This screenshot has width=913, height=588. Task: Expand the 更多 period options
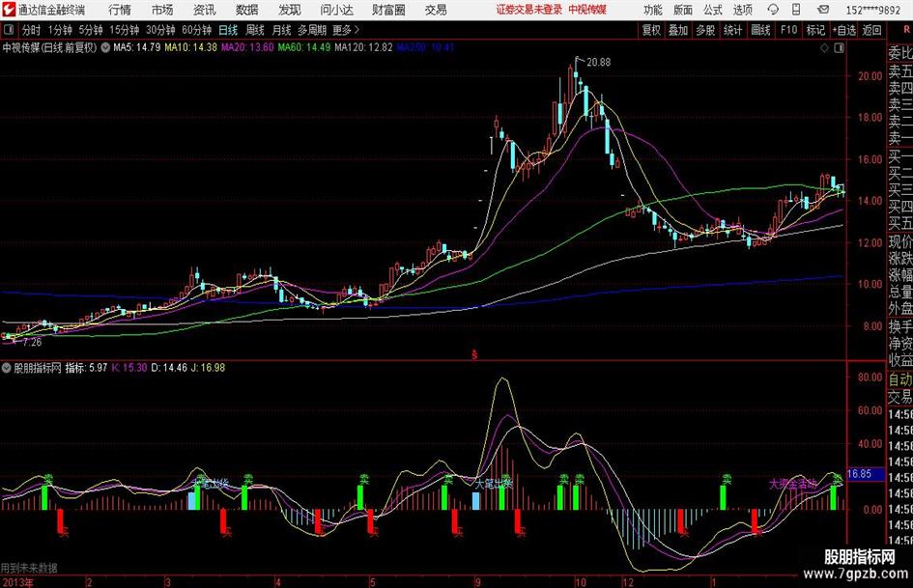346,30
